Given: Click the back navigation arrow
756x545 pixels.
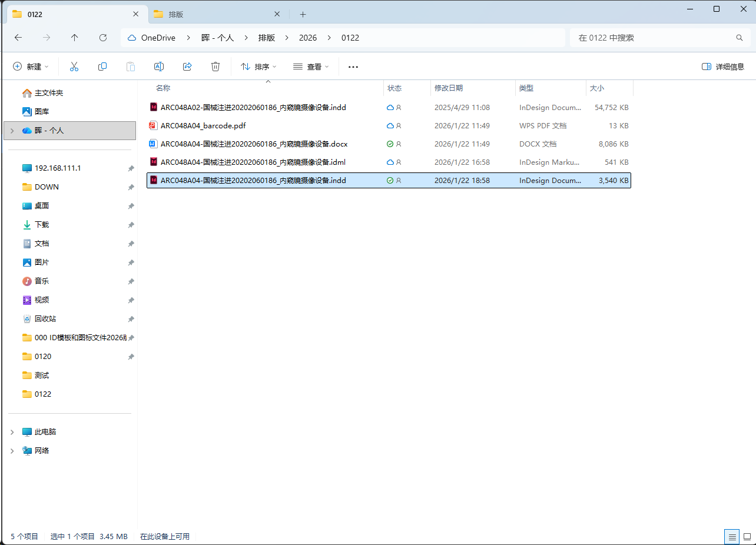Looking at the screenshot, I should point(18,37).
